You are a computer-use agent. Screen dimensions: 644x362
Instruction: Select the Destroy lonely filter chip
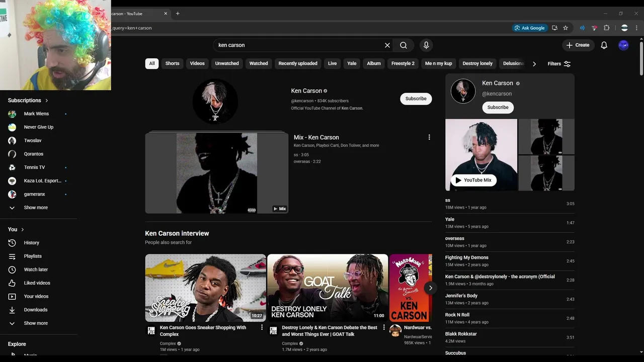click(x=477, y=63)
